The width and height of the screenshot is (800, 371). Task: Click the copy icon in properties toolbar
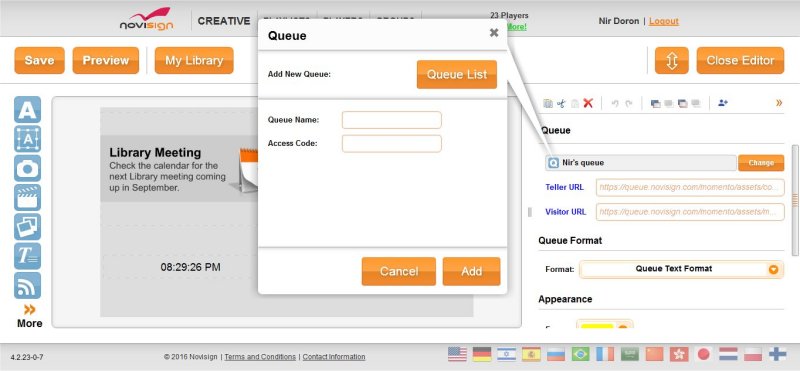548,103
